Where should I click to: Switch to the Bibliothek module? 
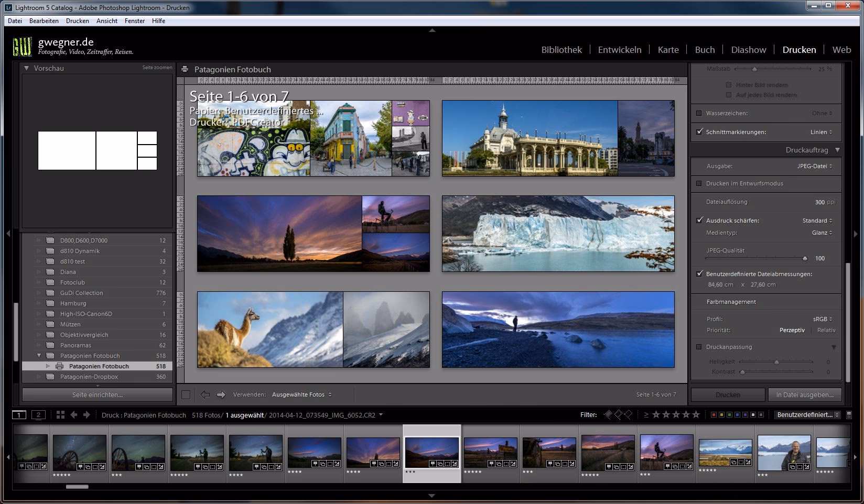561,50
